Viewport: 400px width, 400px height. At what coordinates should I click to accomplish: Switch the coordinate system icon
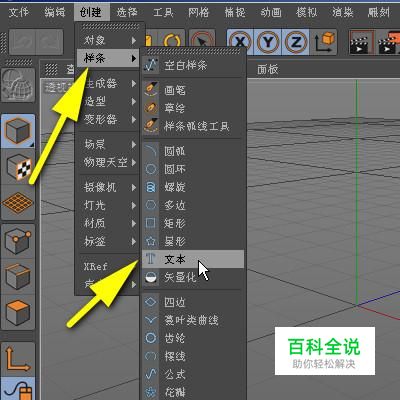(x=324, y=42)
